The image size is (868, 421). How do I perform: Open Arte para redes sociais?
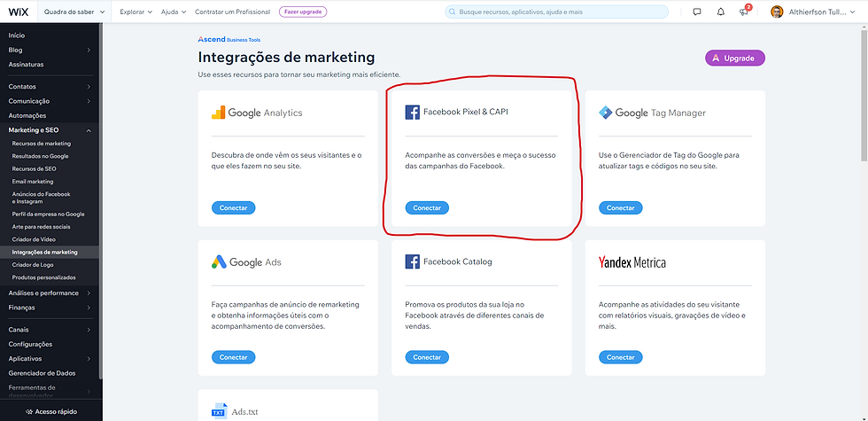pyautogui.click(x=41, y=227)
